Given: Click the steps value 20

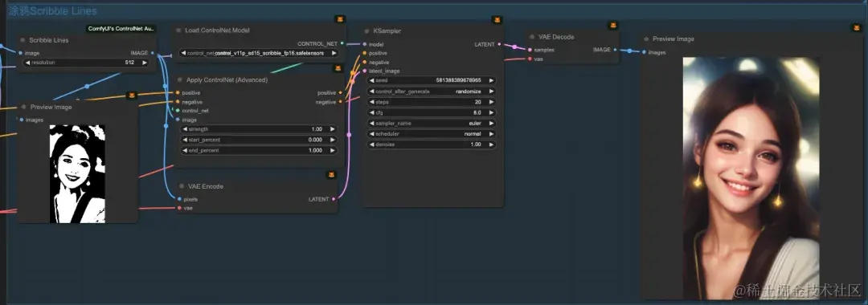Looking at the screenshot, I should (x=477, y=102).
